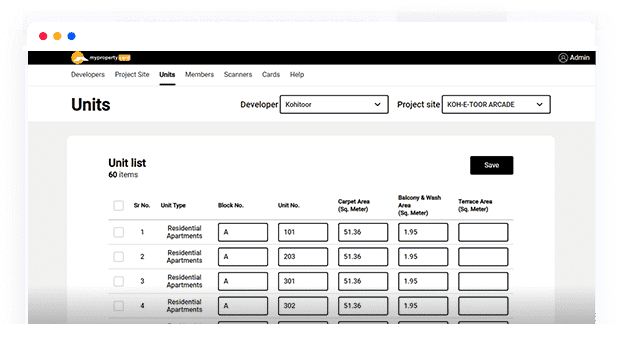Click the Admin label text
The height and width of the screenshot is (361, 624).
579,58
